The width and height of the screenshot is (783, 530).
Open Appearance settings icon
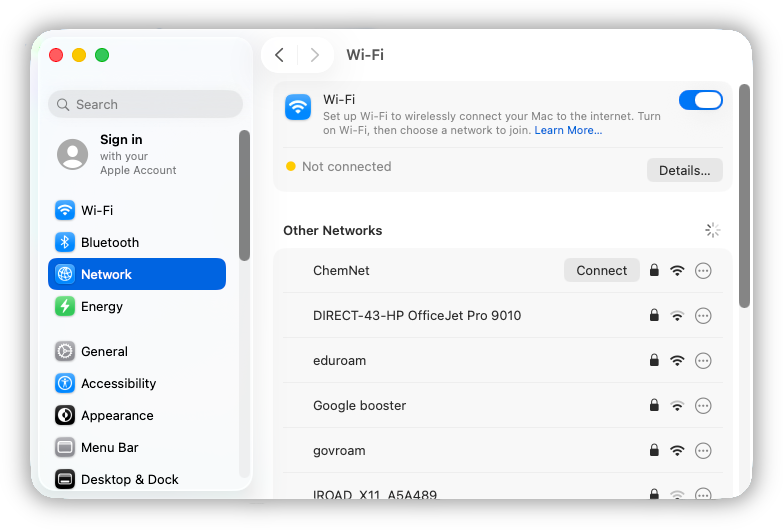65,415
